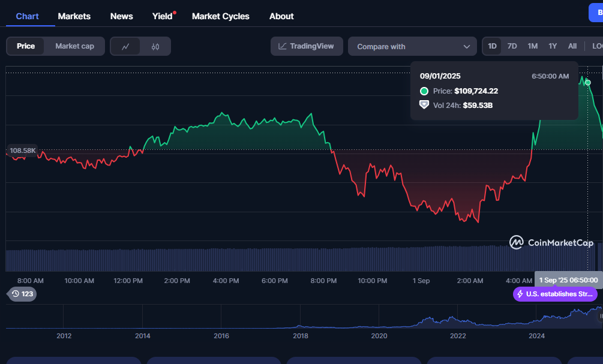Toggle chart to Market cap view
The width and height of the screenshot is (603, 364).
point(74,46)
